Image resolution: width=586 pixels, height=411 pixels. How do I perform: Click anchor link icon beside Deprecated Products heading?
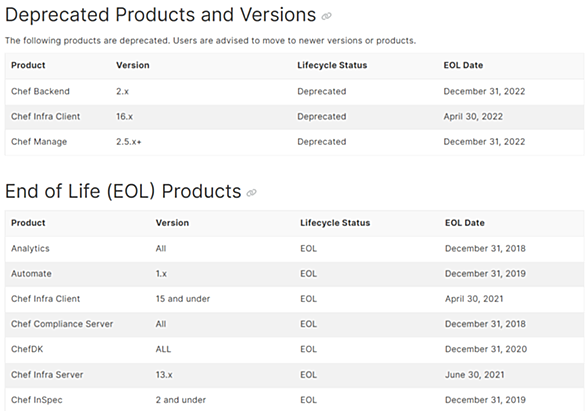click(326, 16)
